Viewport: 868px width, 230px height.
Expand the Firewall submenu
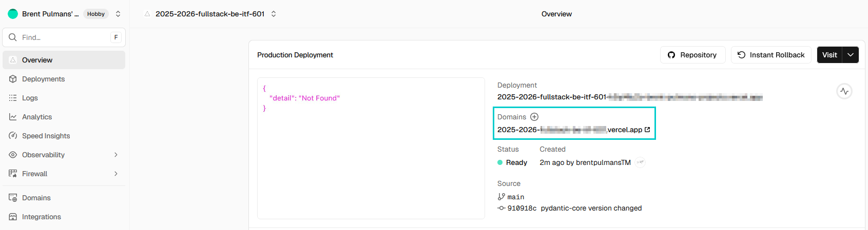[116, 174]
